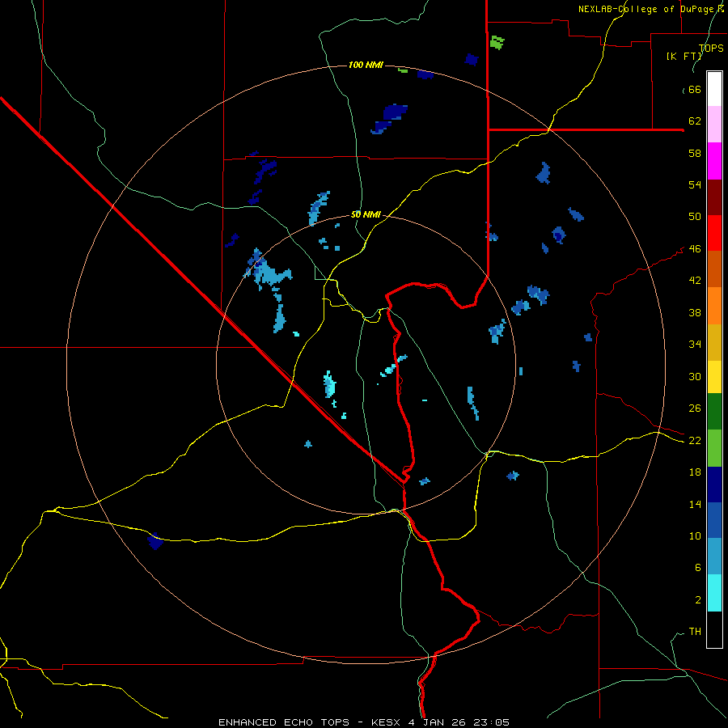Image resolution: width=728 pixels, height=728 pixels.
Task: Select the medium blue legend swatch
Action: coord(714,520)
